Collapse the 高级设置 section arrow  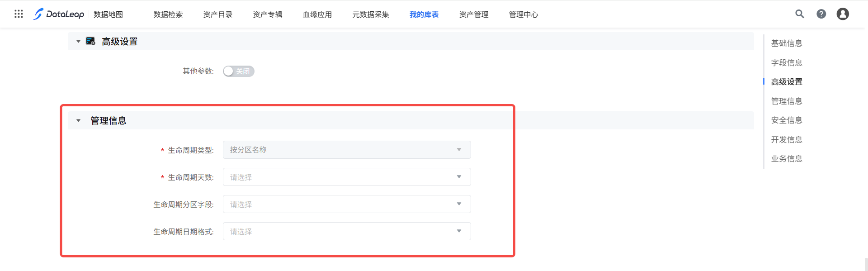[x=78, y=41]
